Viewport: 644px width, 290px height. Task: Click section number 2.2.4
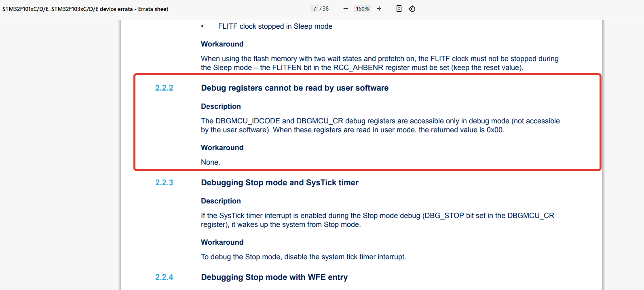[164, 277]
